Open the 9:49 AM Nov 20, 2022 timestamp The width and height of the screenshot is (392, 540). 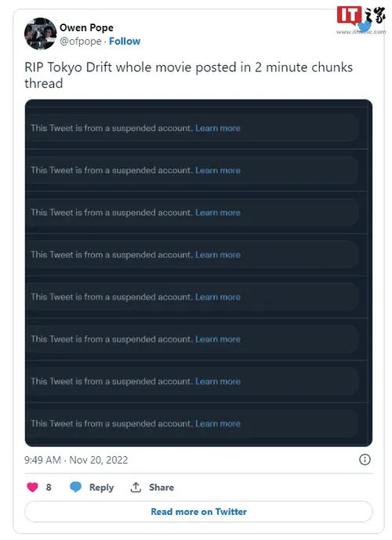[76, 460]
